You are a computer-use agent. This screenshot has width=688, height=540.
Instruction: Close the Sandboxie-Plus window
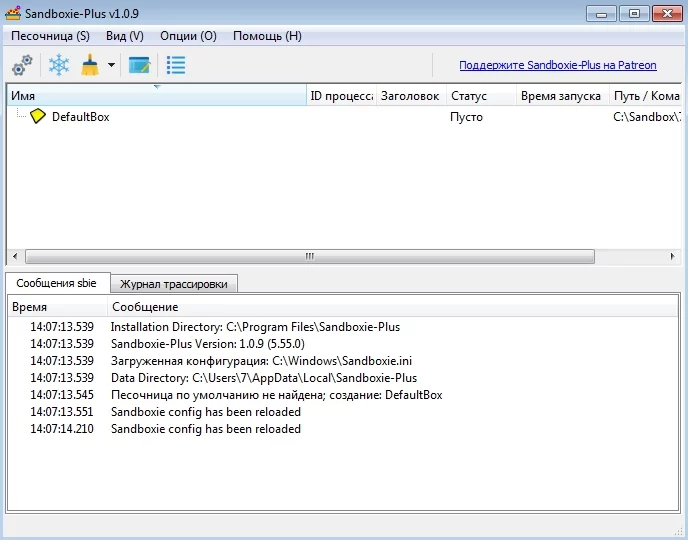tap(667, 14)
